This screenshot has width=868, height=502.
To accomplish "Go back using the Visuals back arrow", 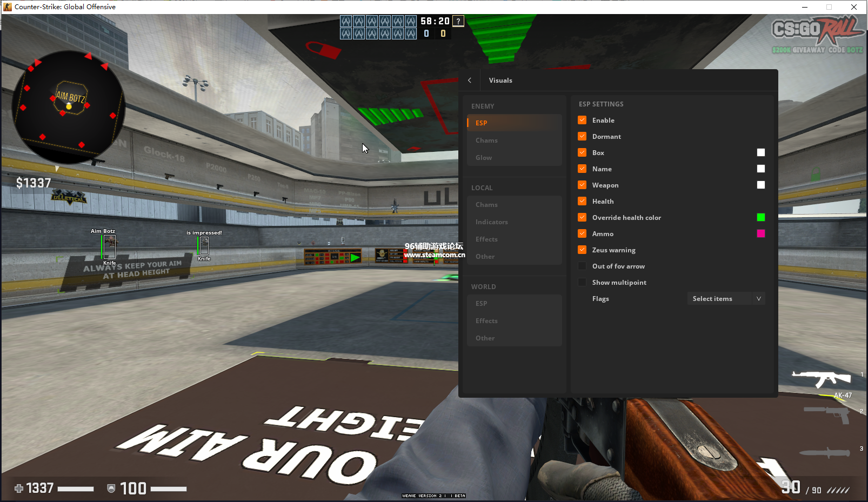I will (x=470, y=80).
